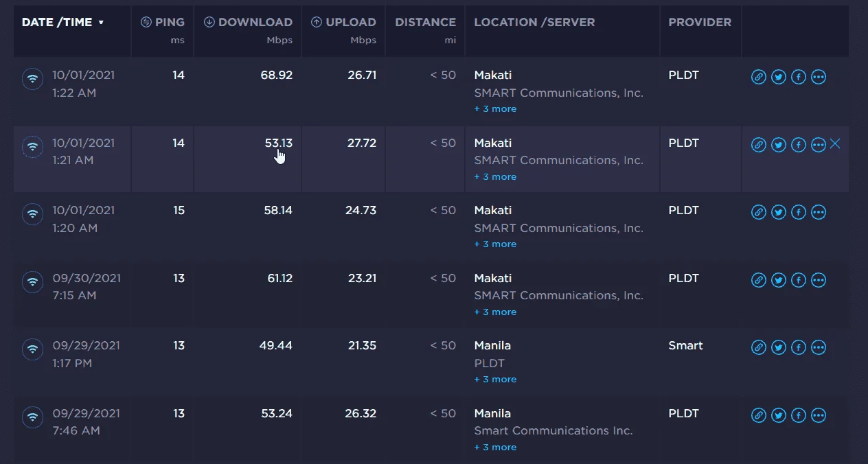Copy link icon for 1:20 AM result
This screenshot has width=868, height=464.
pyautogui.click(x=758, y=212)
